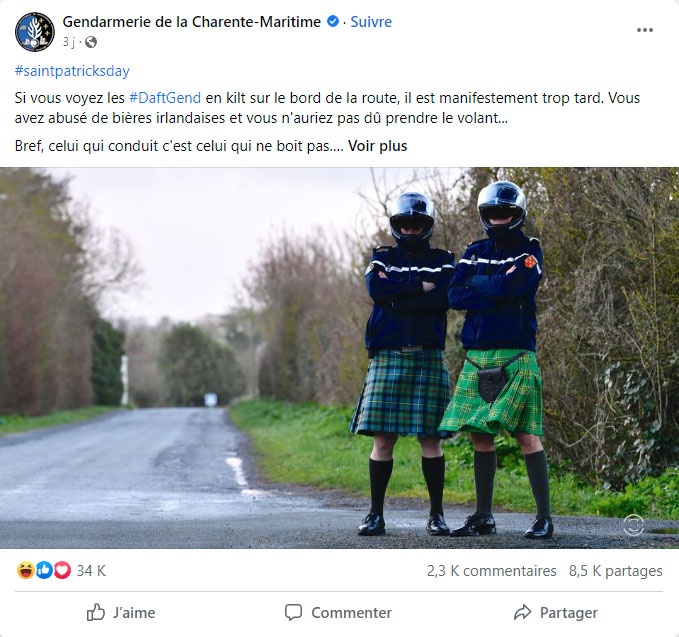Image resolution: width=679 pixels, height=637 pixels.
Task: Open the #saintpatricksday hashtag
Action: coord(72,71)
